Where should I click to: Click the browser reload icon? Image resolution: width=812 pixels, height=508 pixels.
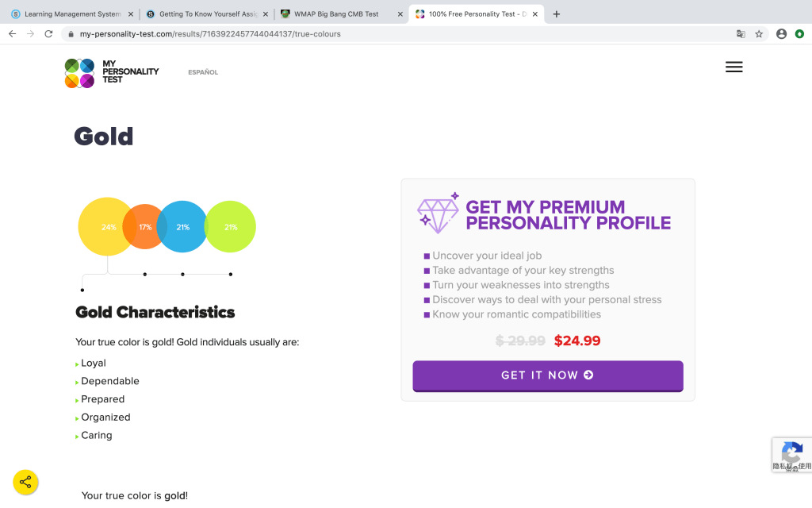tap(48, 34)
